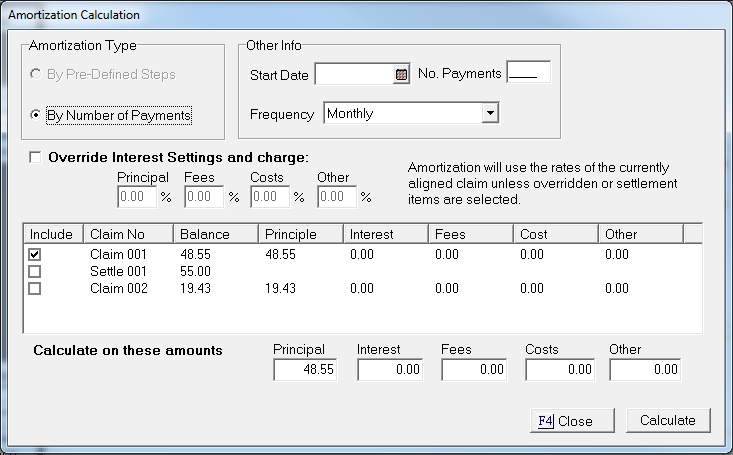Select the Claim 002 row in list
The width and height of the screenshot is (733, 455).
coord(118,288)
